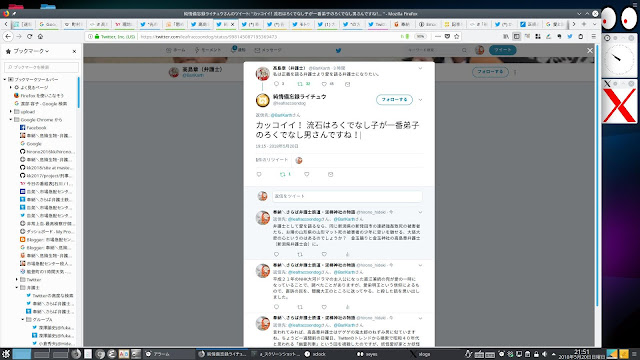Screen dimensions: 640x360
Task: Retweet the main tweet
Action: point(282,174)
